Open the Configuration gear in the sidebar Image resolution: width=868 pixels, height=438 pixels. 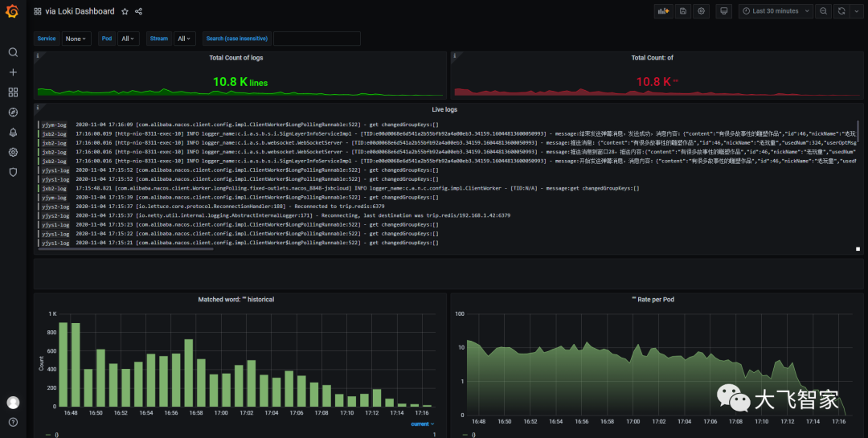(13, 152)
